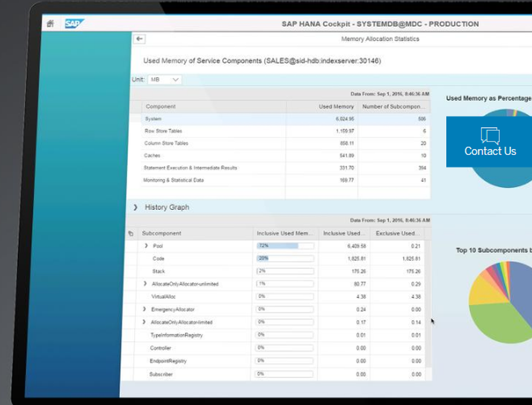The height and width of the screenshot is (405, 532).
Task: Sort by Number of Subcomponents column header
Action: click(394, 106)
